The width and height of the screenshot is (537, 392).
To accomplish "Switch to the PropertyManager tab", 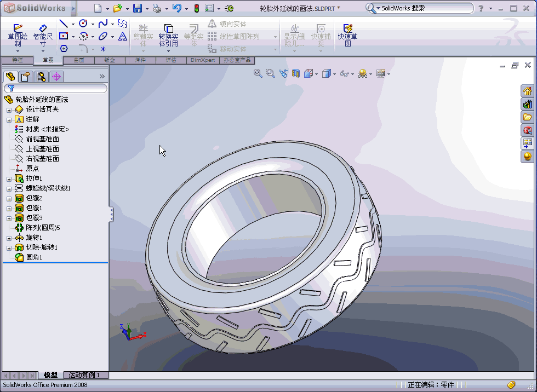I will (x=26, y=77).
